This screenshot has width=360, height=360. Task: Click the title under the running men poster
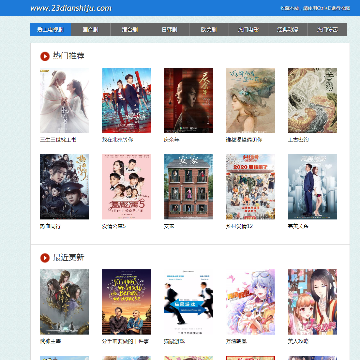175,341
